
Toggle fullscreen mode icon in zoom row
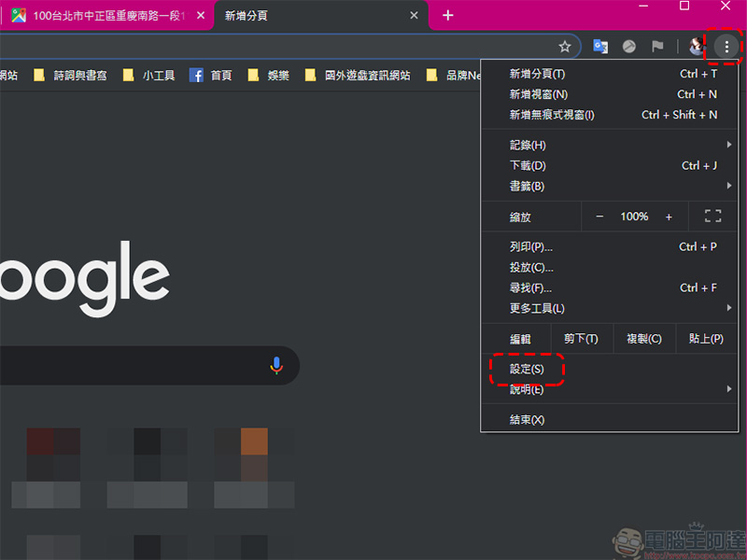click(712, 217)
